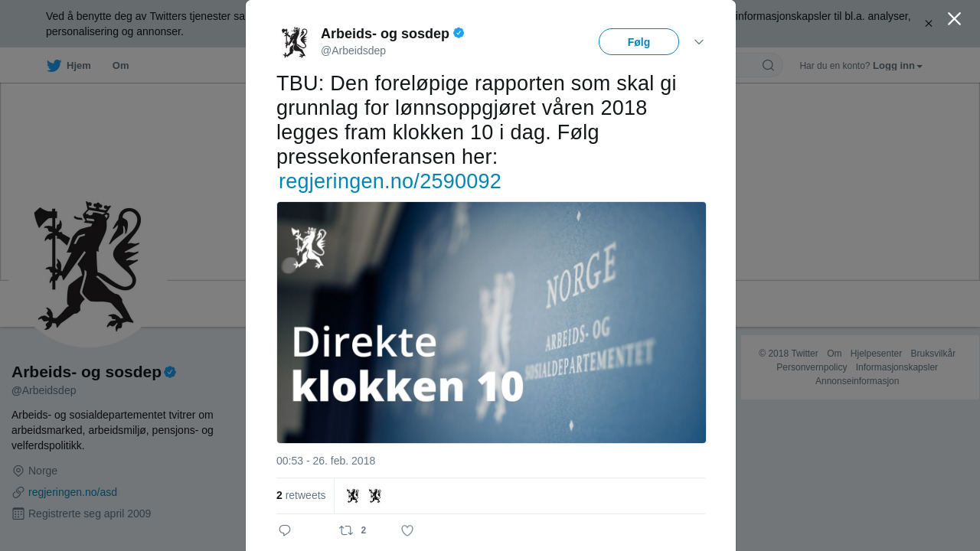The height and width of the screenshot is (551, 980).
Task: Click the reply speech bubble icon
Action: (285, 530)
